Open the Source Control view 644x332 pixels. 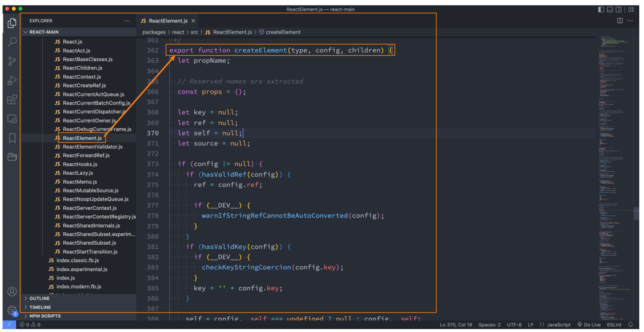click(12, 61)
